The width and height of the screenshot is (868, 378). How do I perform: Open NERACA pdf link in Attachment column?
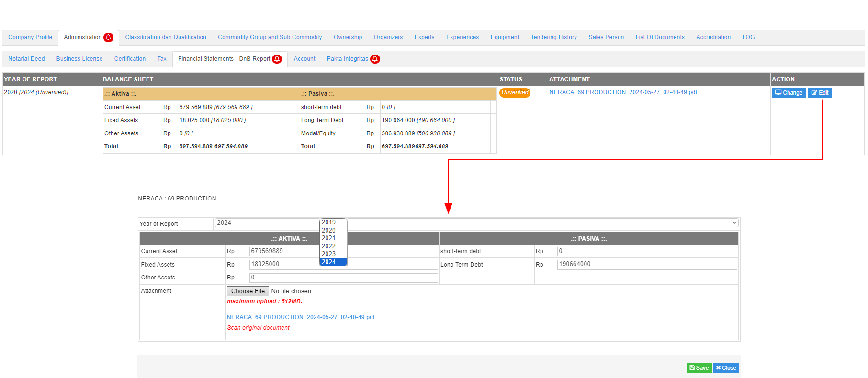623,92
